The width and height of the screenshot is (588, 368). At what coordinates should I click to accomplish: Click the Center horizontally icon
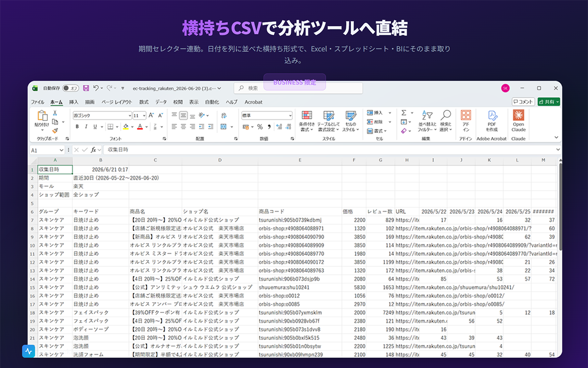[183, 126]
